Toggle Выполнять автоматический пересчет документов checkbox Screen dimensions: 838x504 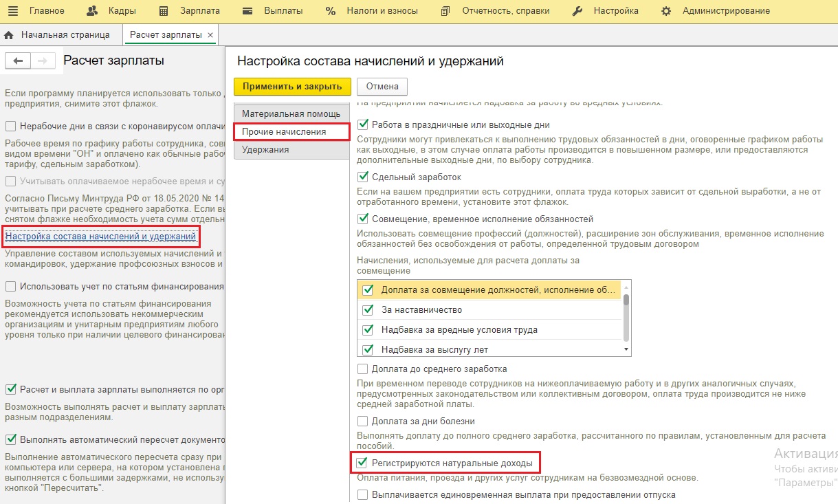(10, 439)
